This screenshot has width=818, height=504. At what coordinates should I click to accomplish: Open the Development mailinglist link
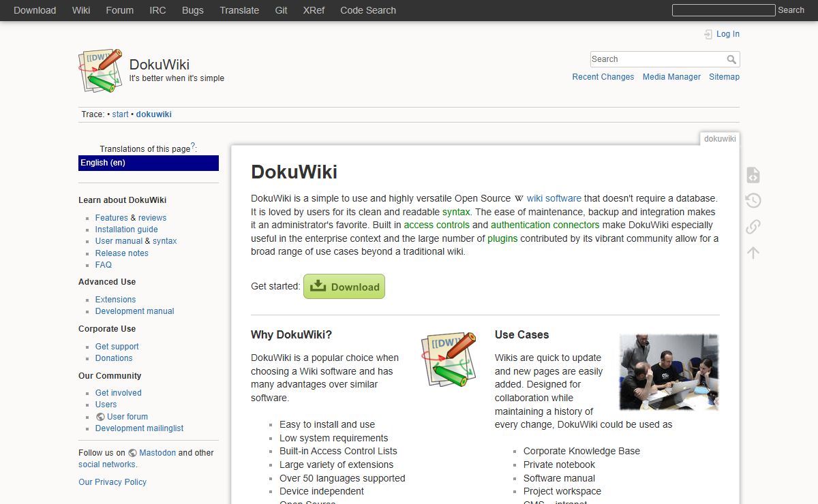tap(139, 428)
